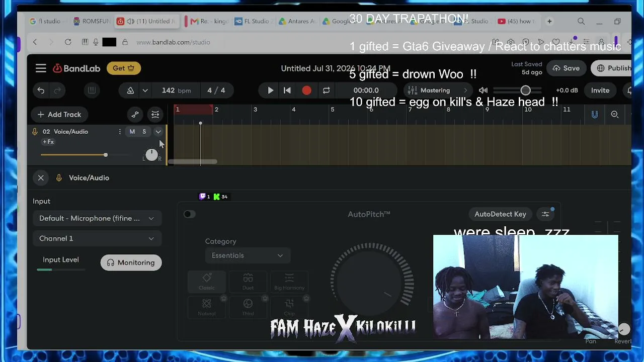
Task: Edit the 142 bpm tempo value
Action: click(x=176, y=90)
